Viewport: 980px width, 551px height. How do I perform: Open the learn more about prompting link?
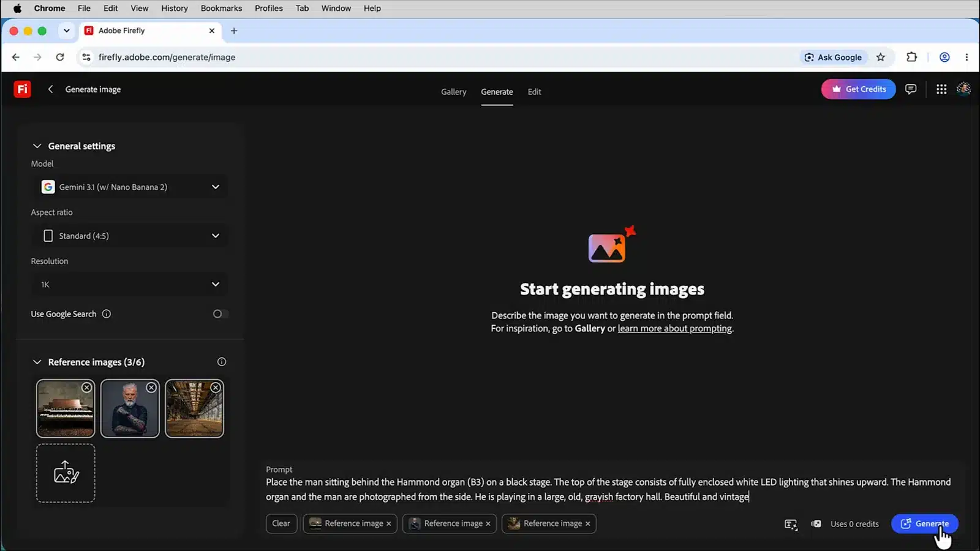(675, 329)
